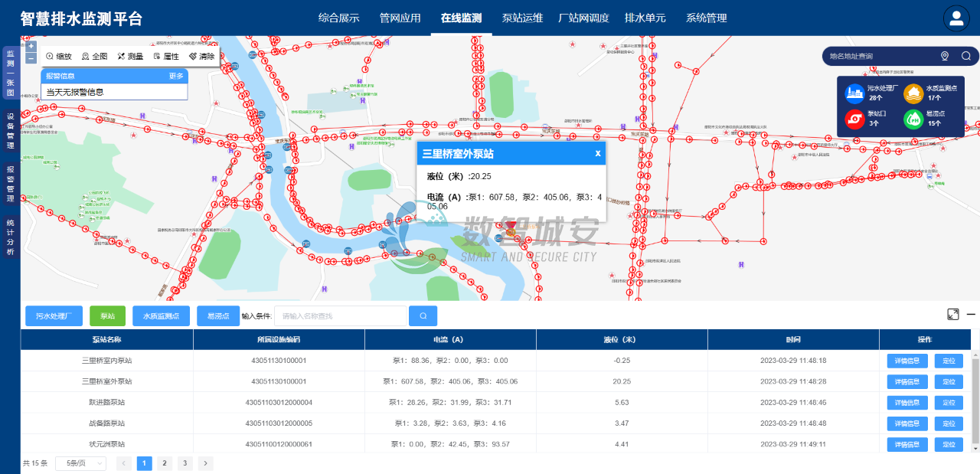Click the magnifier icon in 地名地址查询 bar
Viewport: 980px width, 474px height.
[966, 56]
